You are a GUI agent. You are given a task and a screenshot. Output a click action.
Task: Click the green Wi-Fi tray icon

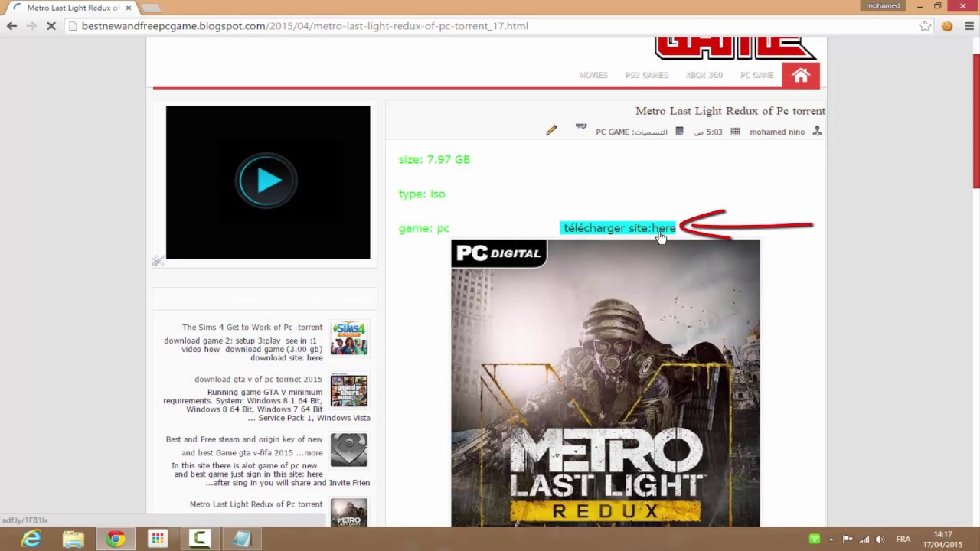point(814,539)
